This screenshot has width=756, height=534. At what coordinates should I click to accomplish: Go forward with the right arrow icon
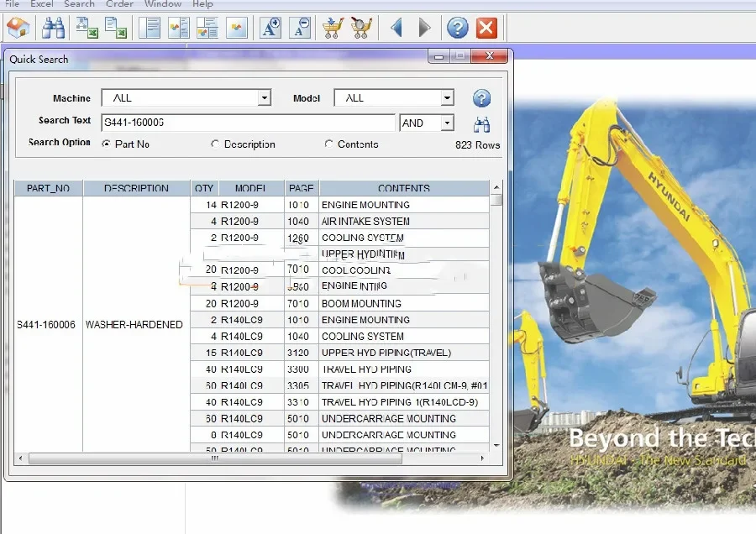click(x=424, y=28)
